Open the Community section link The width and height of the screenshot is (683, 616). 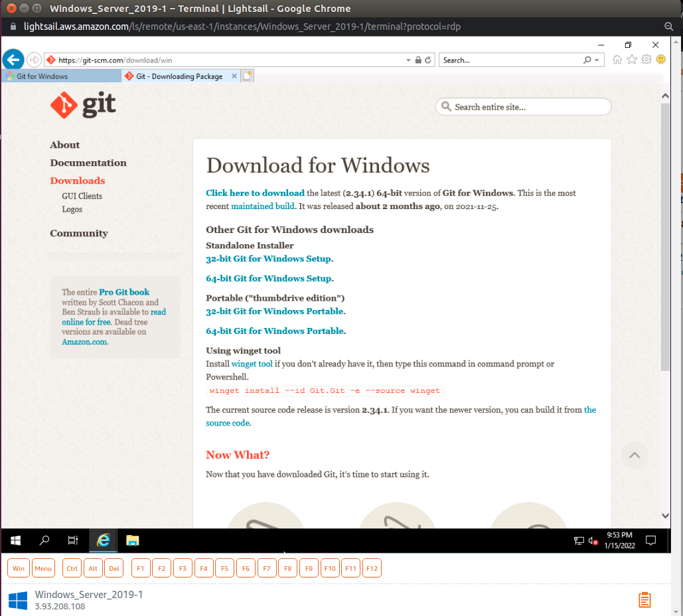79,233
